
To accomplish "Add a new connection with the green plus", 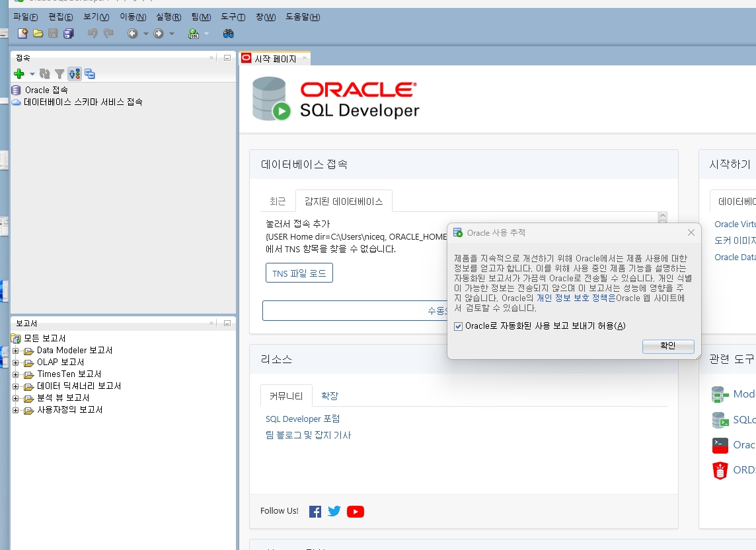I will 19,74.
